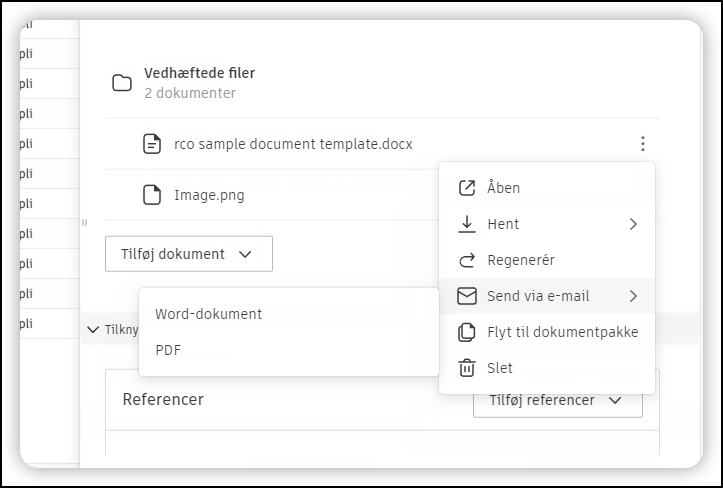Image resolution: width=723 pixels, height=488 pixels.
Task: Click the Flyt til dokumentpakke copy icon
Action: click(x=466, y=332)
